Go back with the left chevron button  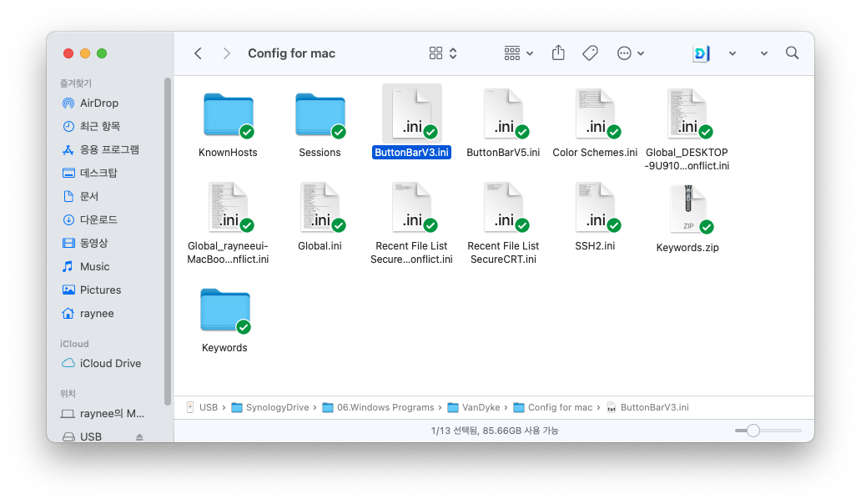(199, 53)
